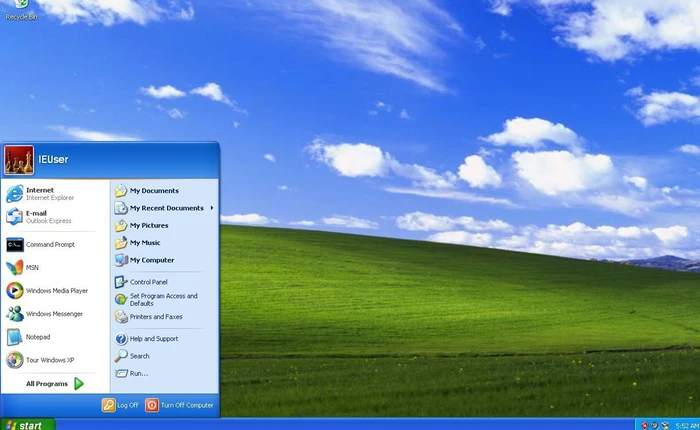Open the Control Panel icon

[x=121, y=282]
